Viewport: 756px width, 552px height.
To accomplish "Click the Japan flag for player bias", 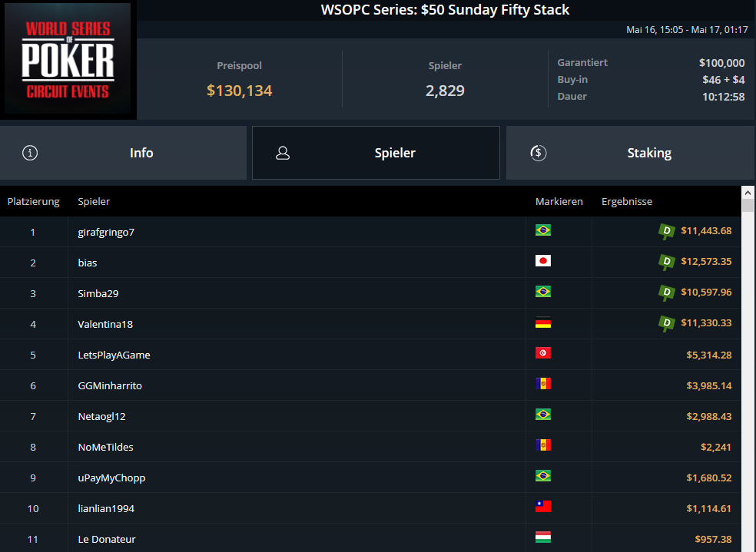I will pos(543,261).
